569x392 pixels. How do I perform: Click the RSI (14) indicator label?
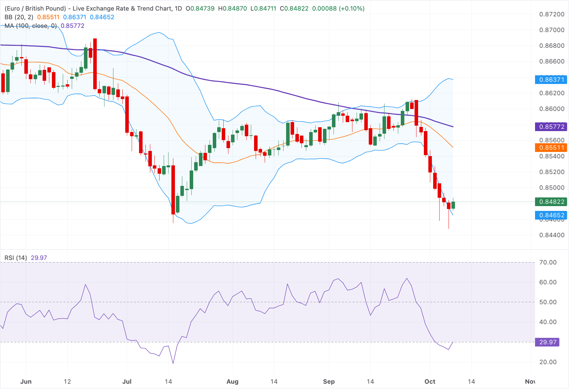point(16,258)
